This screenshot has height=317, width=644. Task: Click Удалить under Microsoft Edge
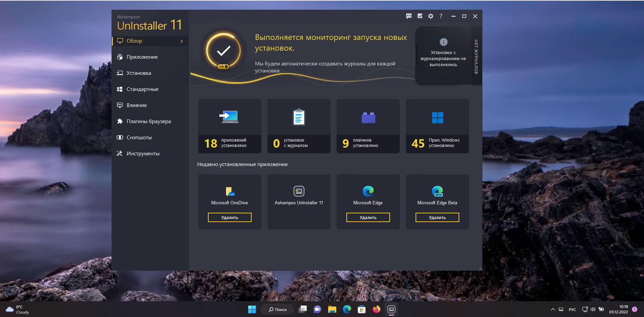coord(368,217)
